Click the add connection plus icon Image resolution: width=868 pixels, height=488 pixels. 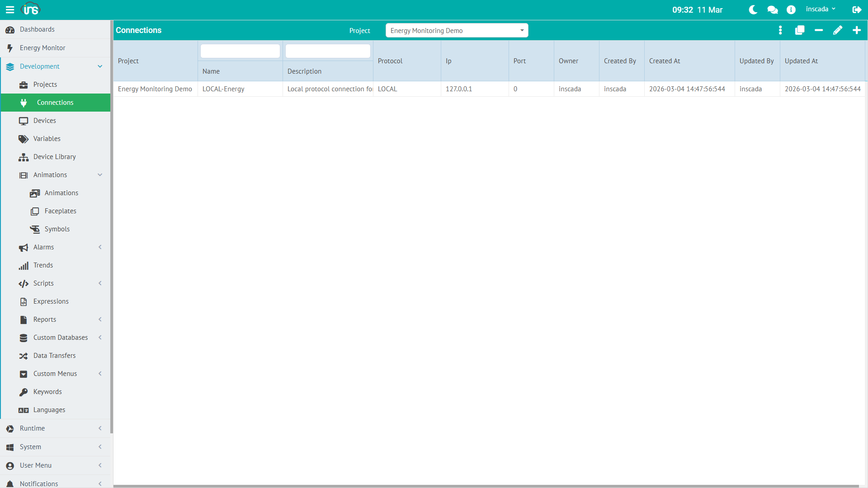point(856,30)
